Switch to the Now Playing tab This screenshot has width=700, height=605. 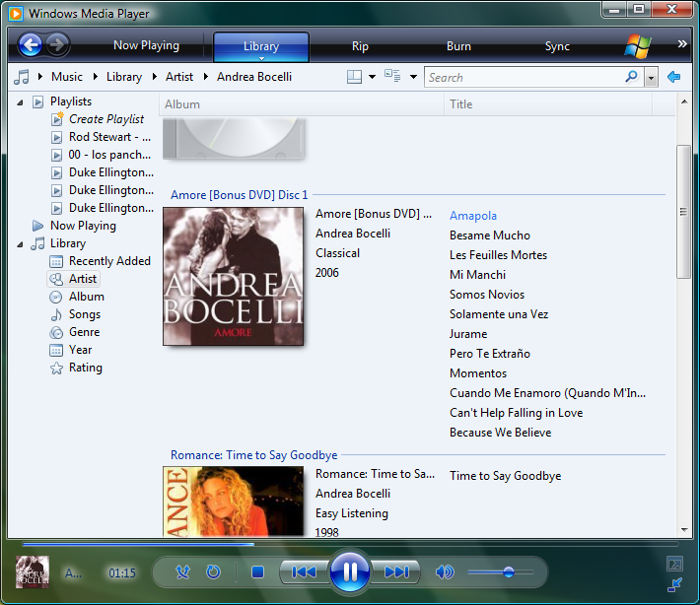147,45
